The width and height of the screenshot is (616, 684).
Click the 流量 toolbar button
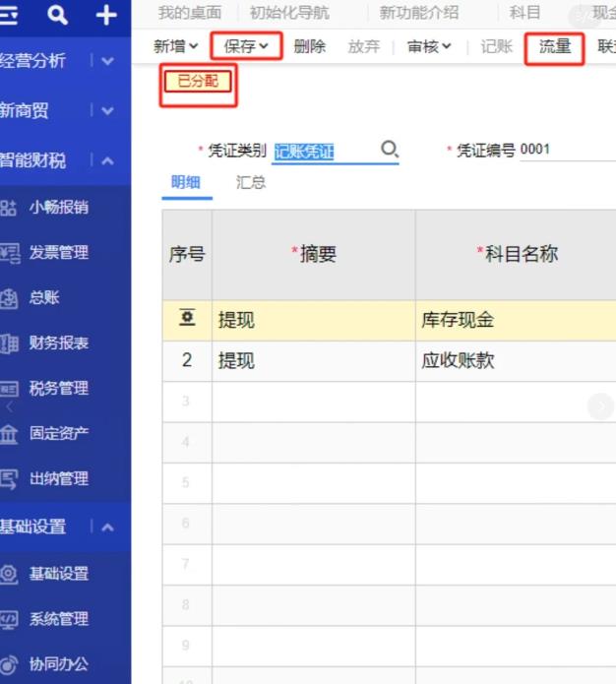555,46
